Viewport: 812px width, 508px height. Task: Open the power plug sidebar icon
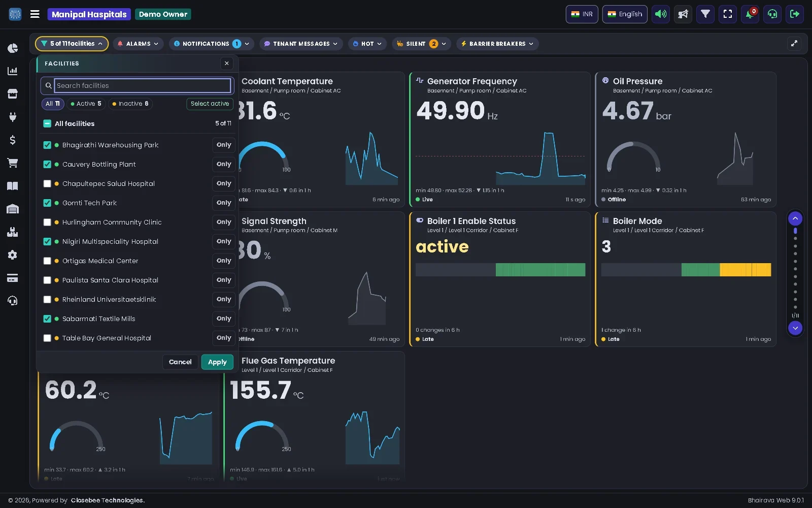click(13, 117)
